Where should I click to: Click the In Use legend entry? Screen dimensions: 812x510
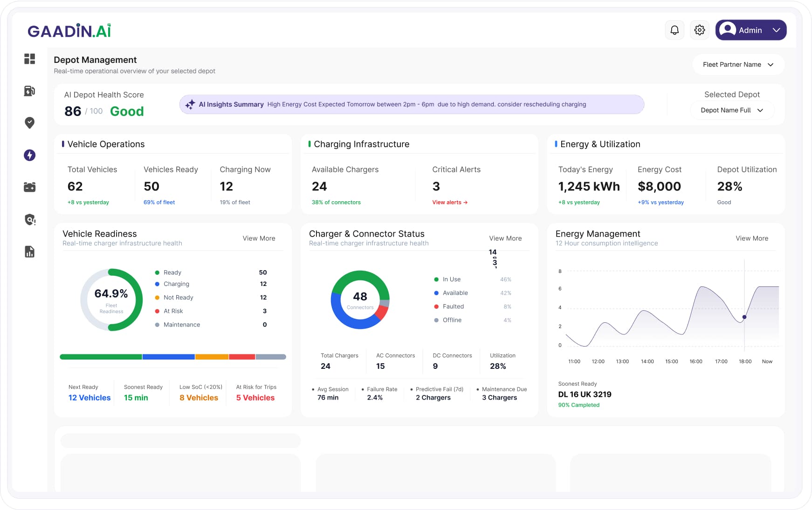472,279
